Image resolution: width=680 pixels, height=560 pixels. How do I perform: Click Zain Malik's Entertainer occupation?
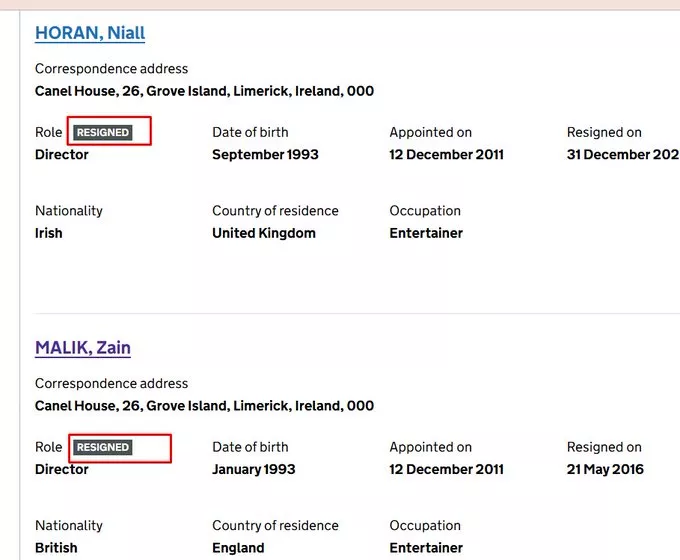pos(426,548)
